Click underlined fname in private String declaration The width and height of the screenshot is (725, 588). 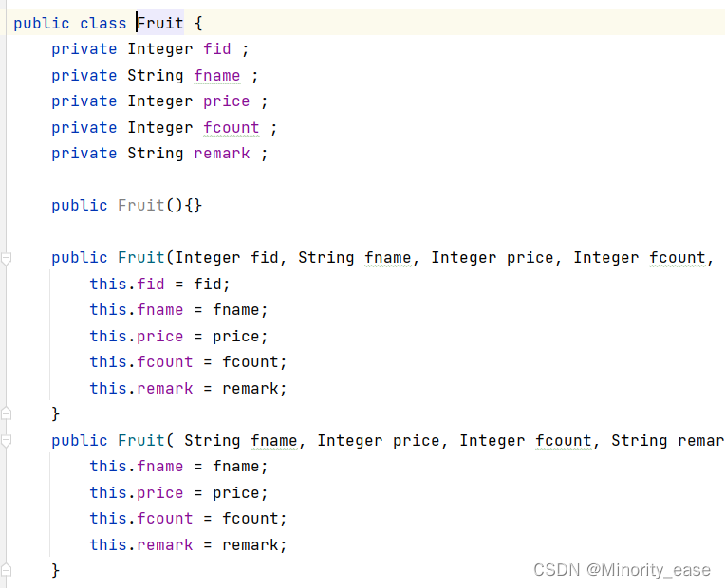[x=217, y=75]
